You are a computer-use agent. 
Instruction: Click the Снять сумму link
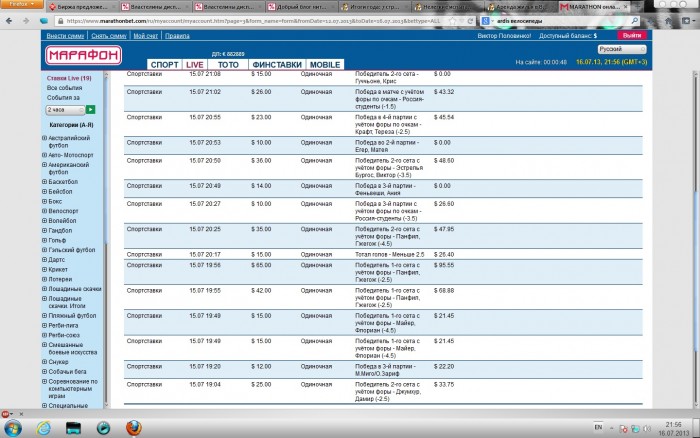click(109, 36)
